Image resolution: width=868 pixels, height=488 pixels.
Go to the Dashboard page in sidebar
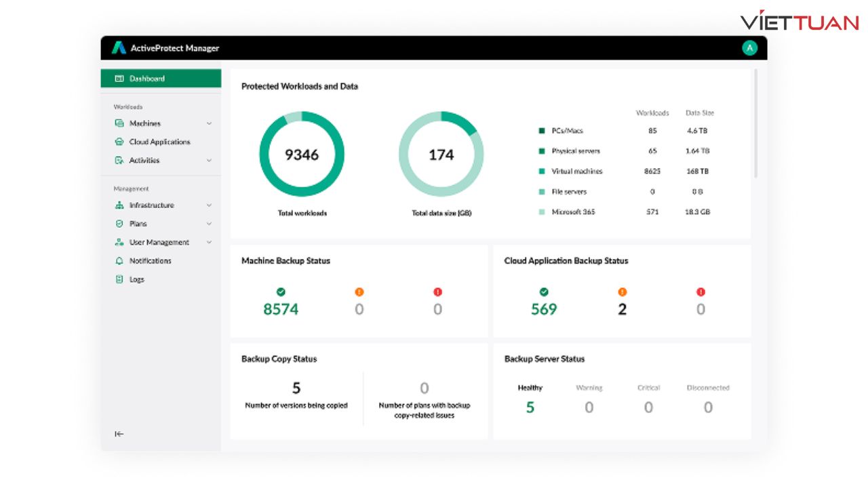click(x=161, y=79)
